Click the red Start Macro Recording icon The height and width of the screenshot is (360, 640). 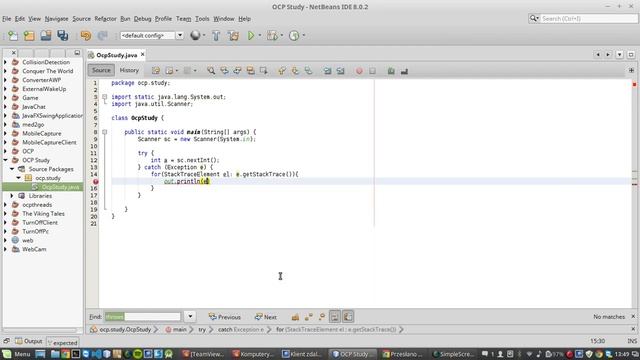(359, 71)
